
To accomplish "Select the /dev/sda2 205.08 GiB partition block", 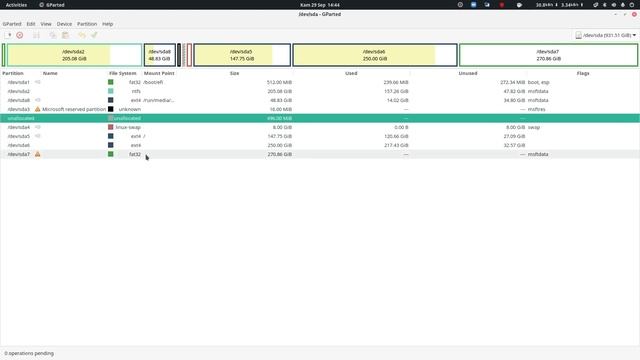I will [x=74, y=55].
